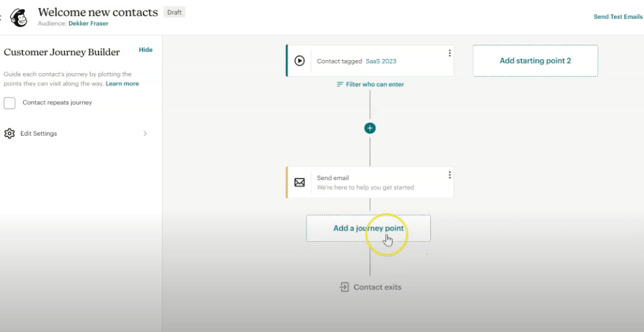Click the filter icon beside Filter who can enter
This screenshot has height=332, width=644.
click(x=340, y=85)
